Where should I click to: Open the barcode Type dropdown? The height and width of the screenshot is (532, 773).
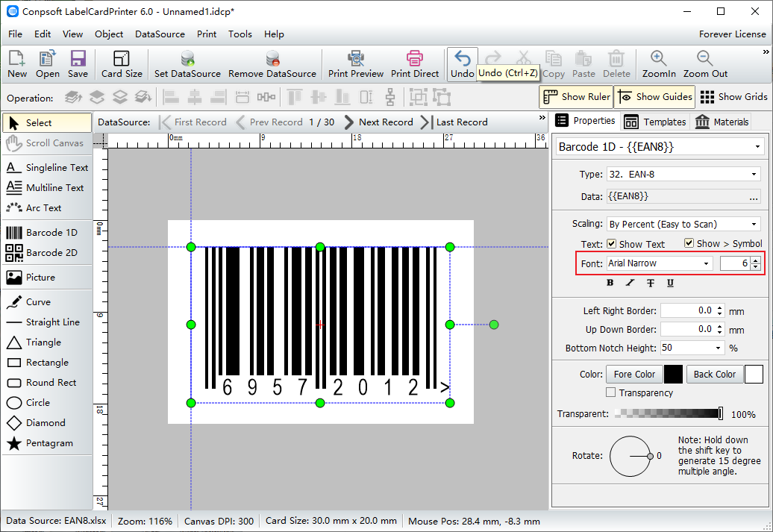(754, 174)
